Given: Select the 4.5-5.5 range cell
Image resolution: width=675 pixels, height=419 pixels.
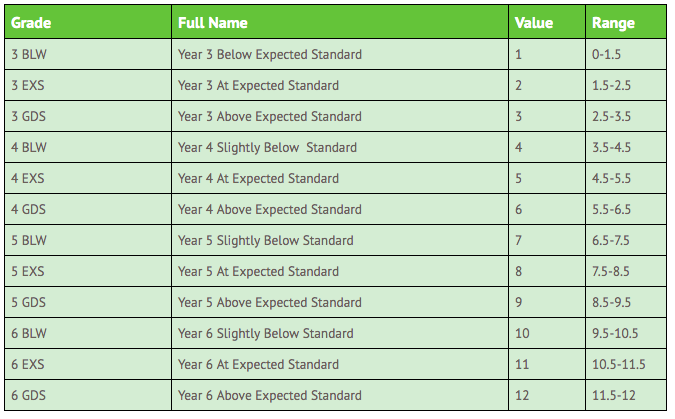Looking at the screenshot, I should [x=611, y=178].
